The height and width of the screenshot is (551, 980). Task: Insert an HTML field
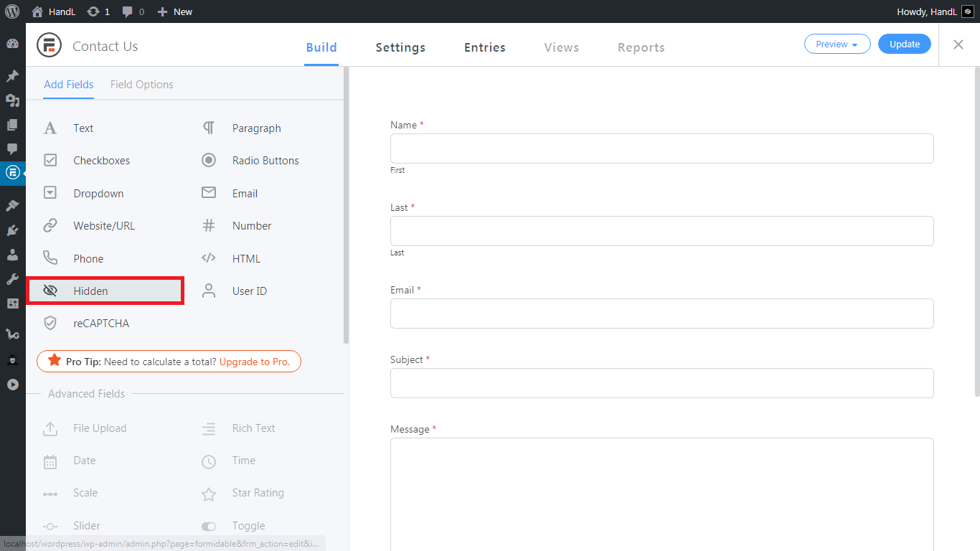tap(246, 259)
